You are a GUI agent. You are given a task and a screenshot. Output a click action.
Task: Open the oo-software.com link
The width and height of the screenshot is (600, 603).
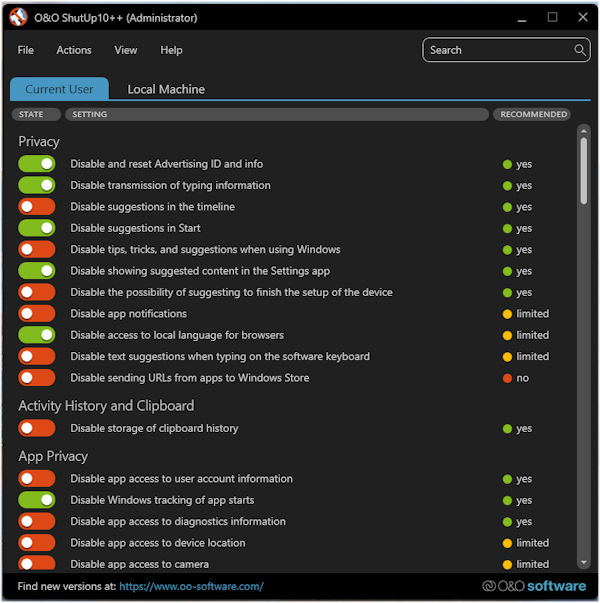coord(191,586)
